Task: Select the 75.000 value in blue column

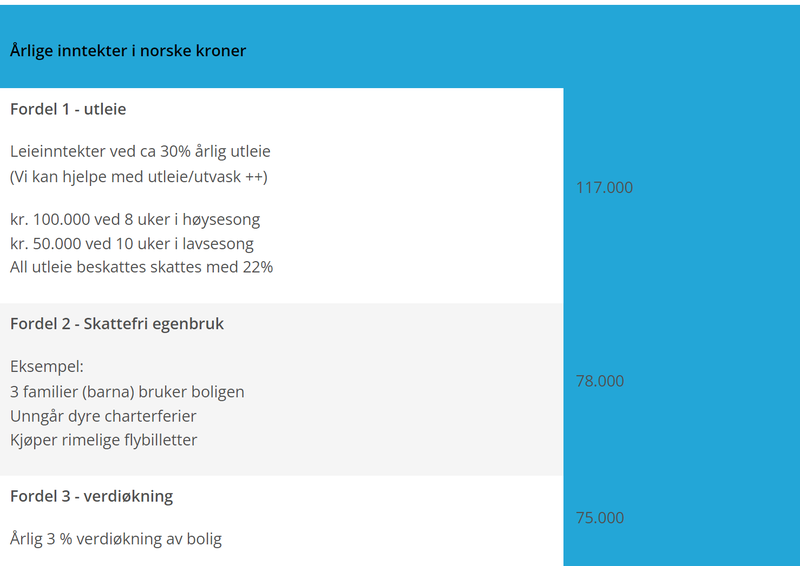Action: tap(600, 518)
